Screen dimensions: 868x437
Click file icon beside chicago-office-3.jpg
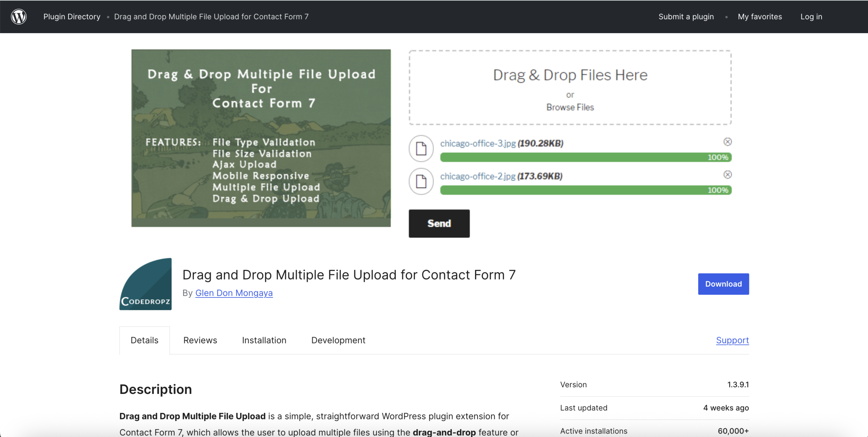[x=421, y=148]
